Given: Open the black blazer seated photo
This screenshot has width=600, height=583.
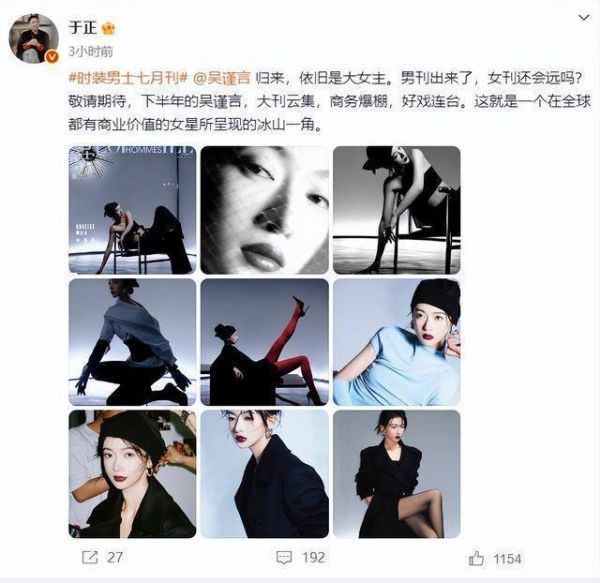Looking at the screenshot, I should [x=397, y=474].
